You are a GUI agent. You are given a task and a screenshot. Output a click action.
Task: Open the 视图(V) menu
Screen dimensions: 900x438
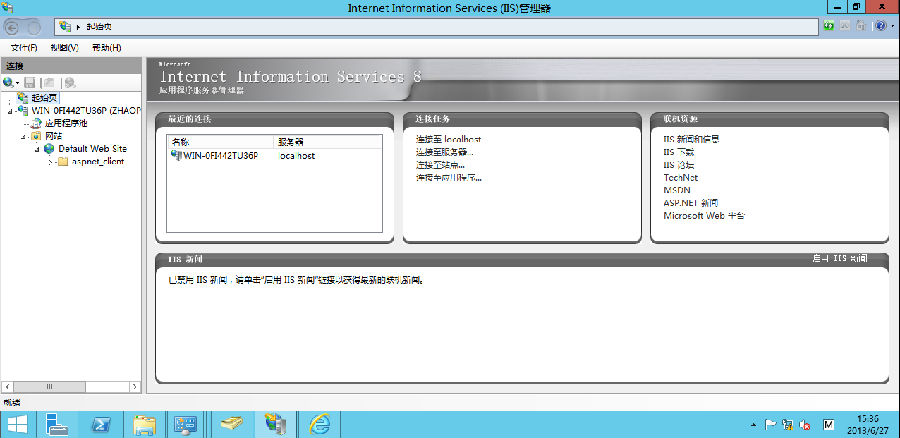click(64, 48)
